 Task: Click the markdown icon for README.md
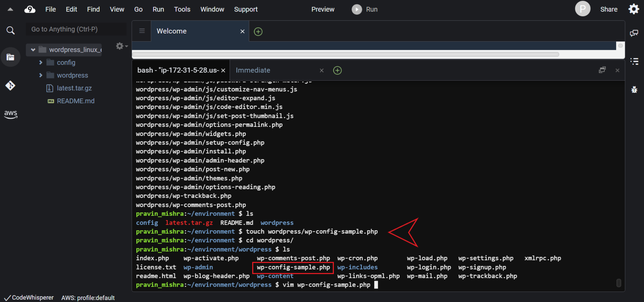[x=51, y=101]
